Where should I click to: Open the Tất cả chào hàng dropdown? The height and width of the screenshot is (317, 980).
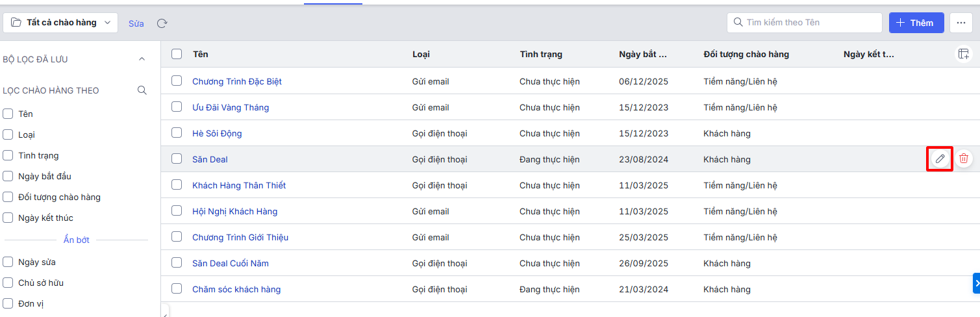coord(60,23)
